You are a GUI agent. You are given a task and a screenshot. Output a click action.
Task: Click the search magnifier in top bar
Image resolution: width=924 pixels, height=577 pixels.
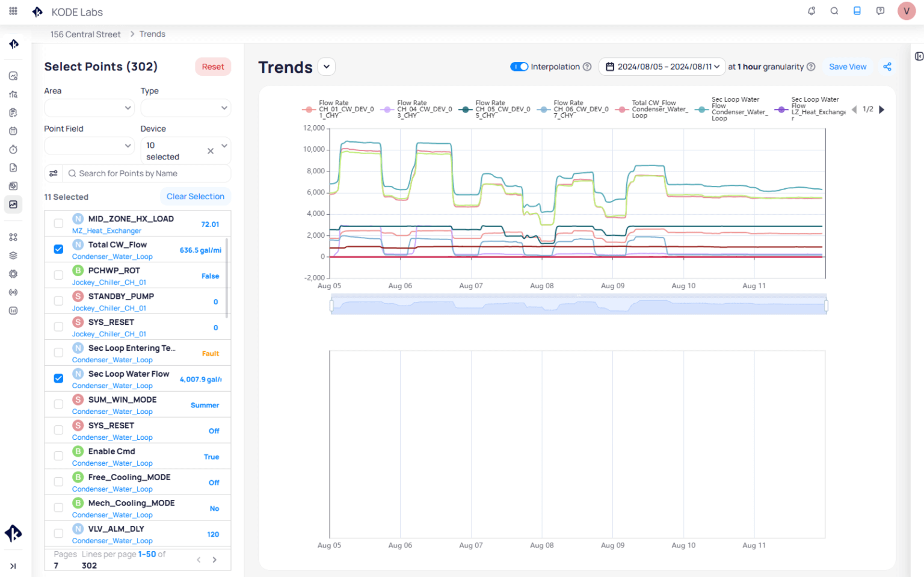pyautogui.click(x=834, y=11)
